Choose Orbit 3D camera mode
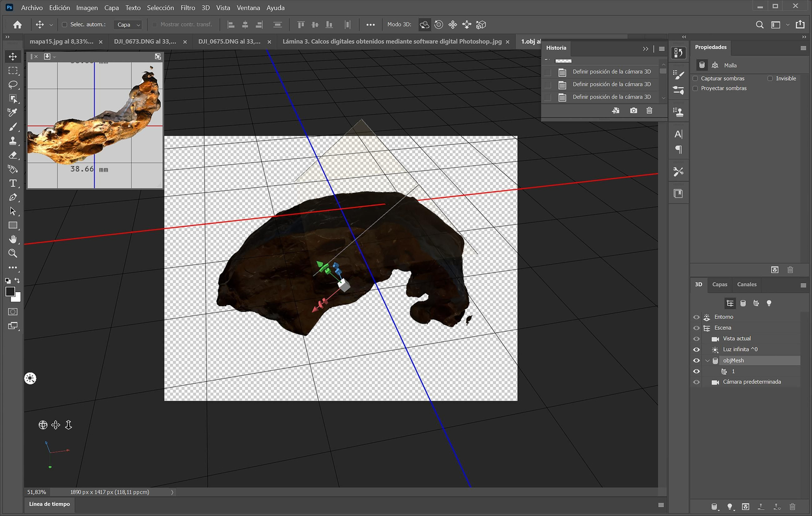Image resolution: width=812 pixels, height=516 pixels. [425, 24]
